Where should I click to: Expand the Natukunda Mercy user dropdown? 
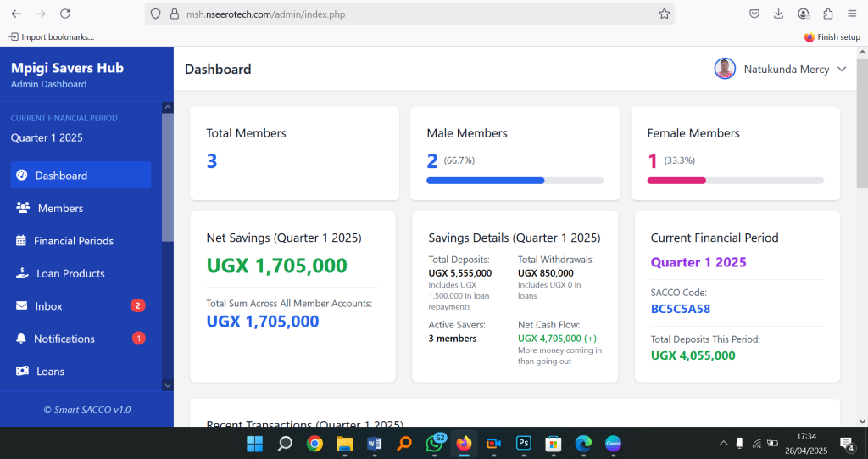(x=842, y=70)
